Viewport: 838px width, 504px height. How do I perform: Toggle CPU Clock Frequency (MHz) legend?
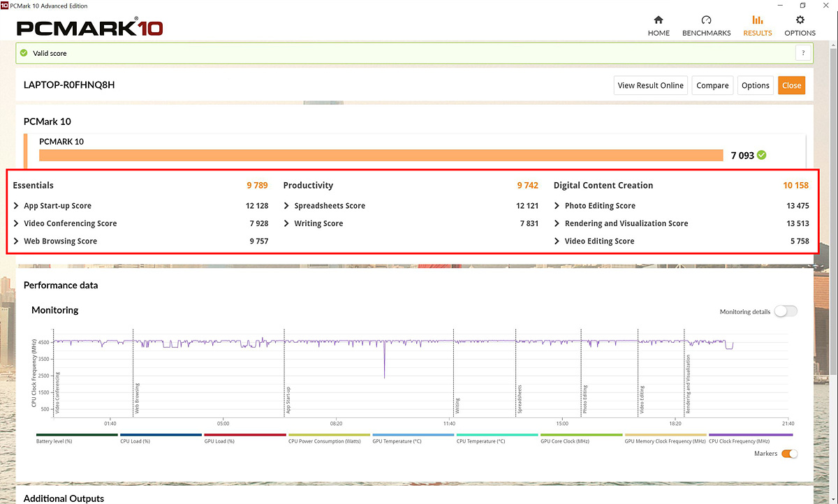tap(749, 438)
